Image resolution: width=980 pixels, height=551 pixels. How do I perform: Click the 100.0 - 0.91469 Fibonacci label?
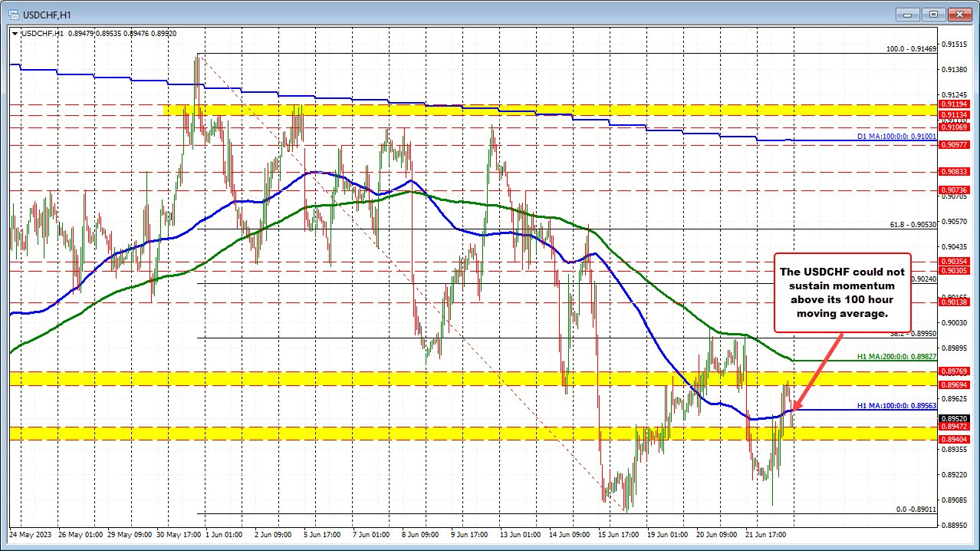point(911,48)
